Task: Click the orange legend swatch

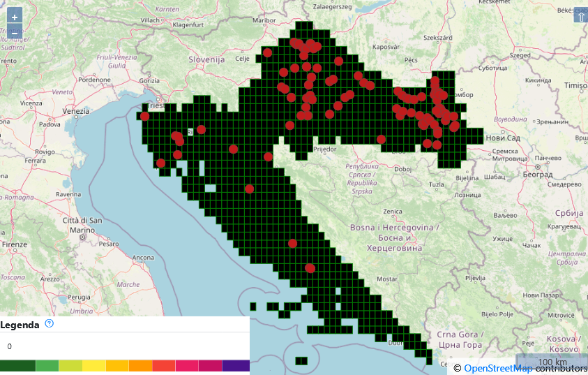Action: pos(140,365)
